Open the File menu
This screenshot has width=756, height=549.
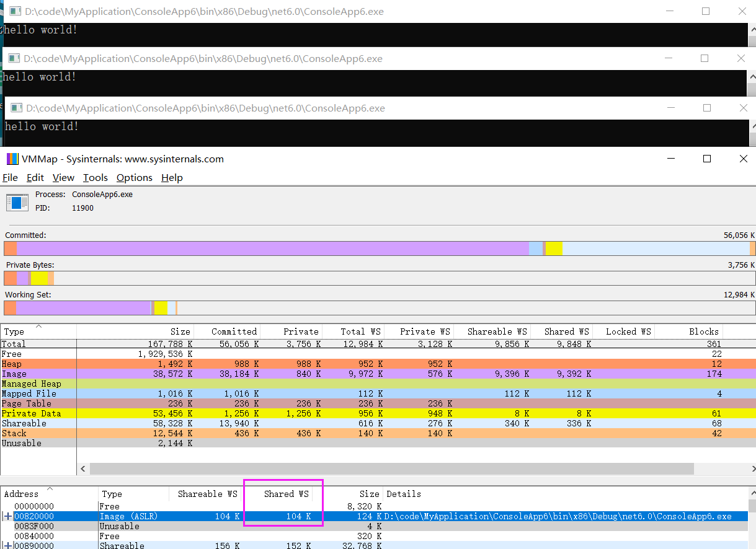[x=10, y=178]
